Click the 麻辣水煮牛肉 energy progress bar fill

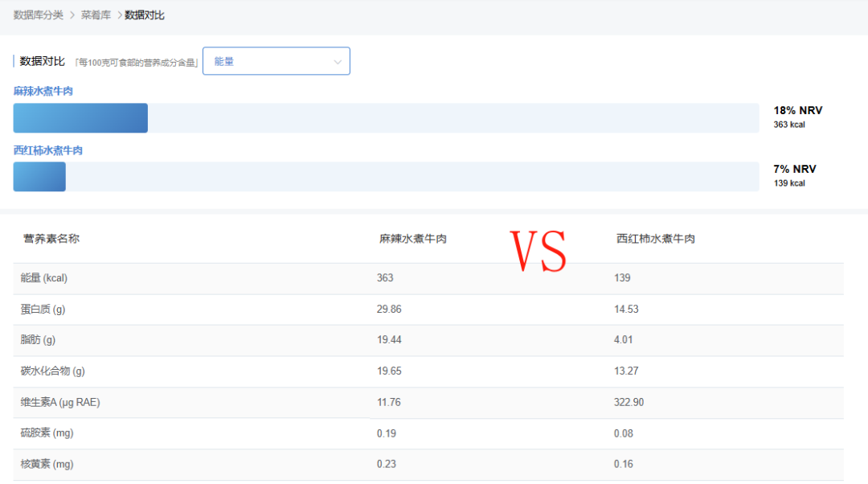(80, 118)
